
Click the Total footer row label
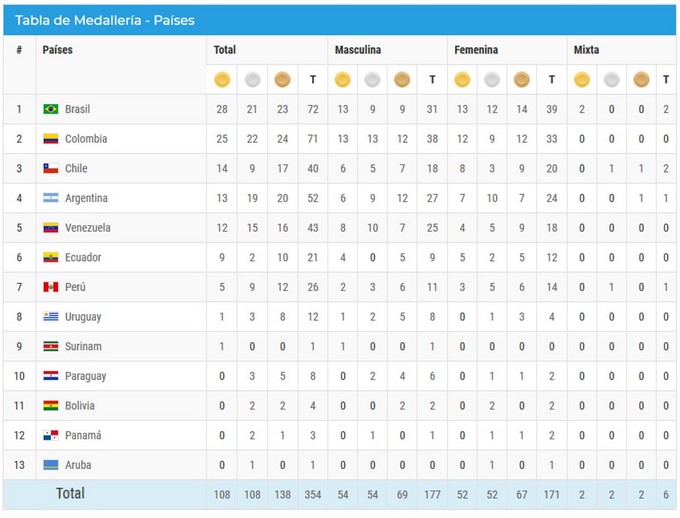coord(70,493)
